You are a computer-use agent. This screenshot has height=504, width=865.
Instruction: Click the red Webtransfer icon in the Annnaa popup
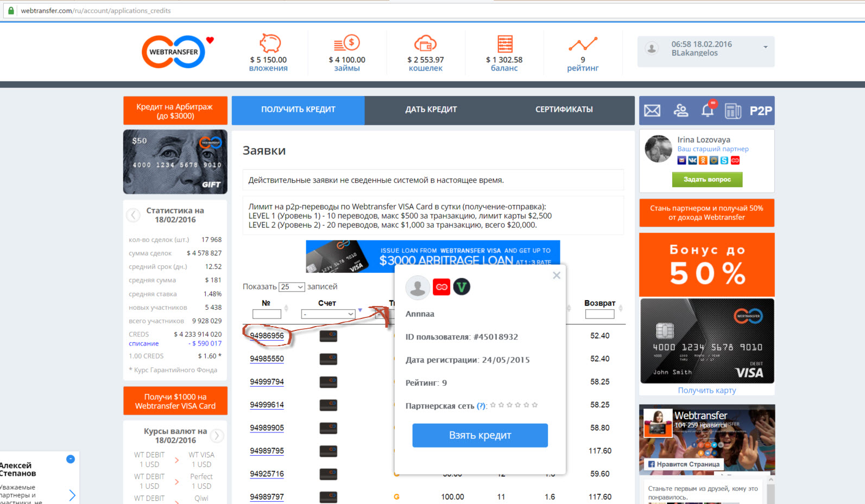pos(441,287)
